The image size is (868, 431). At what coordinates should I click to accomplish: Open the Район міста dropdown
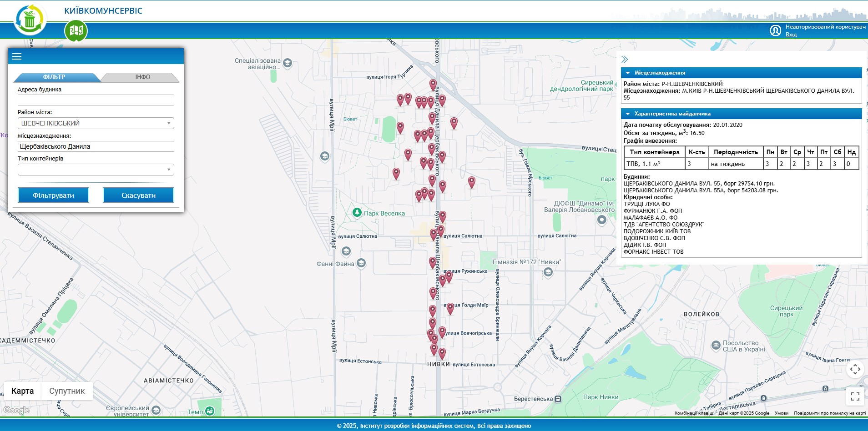(96, 123)
